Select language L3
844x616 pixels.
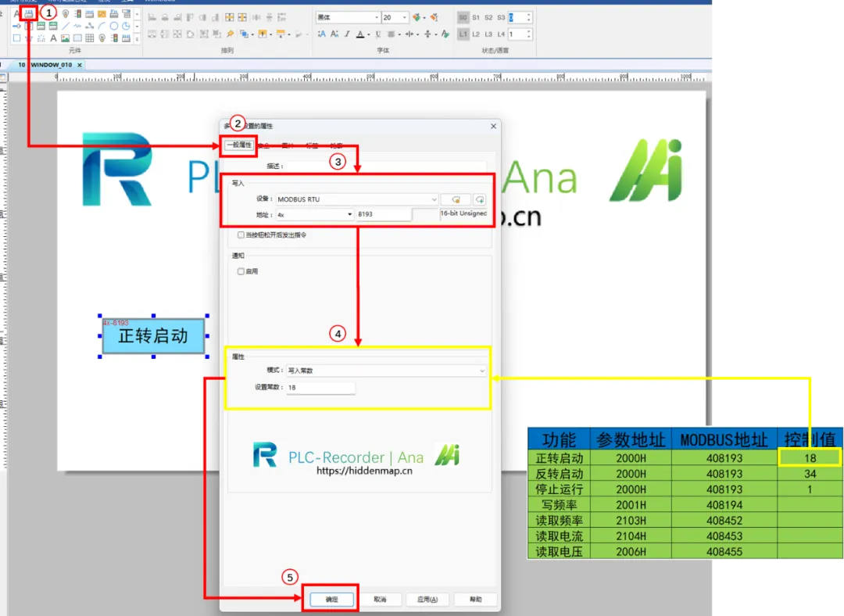point(488,34)
